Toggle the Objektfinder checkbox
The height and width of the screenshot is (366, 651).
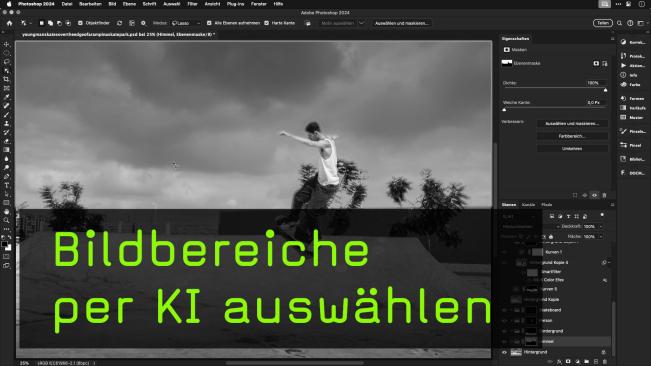(x=80, y=23)
